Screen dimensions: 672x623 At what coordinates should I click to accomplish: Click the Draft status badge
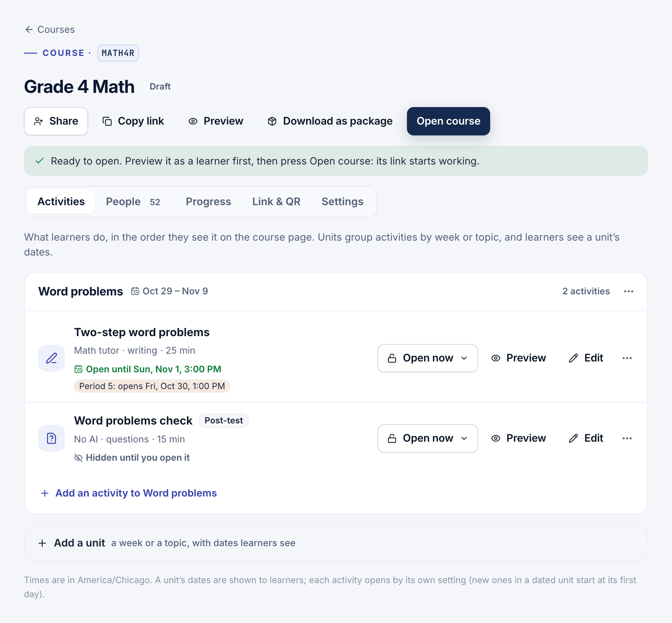tap(160, 87)
